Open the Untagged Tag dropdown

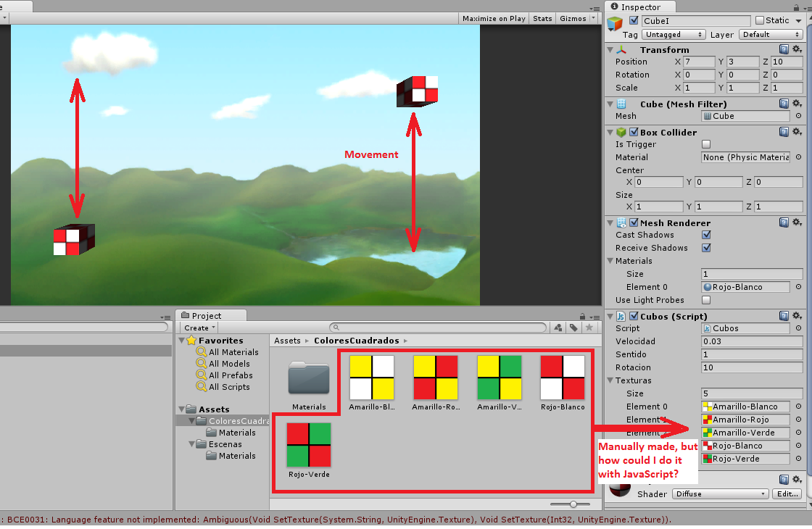pyautogui.click(x=672, y=34)
